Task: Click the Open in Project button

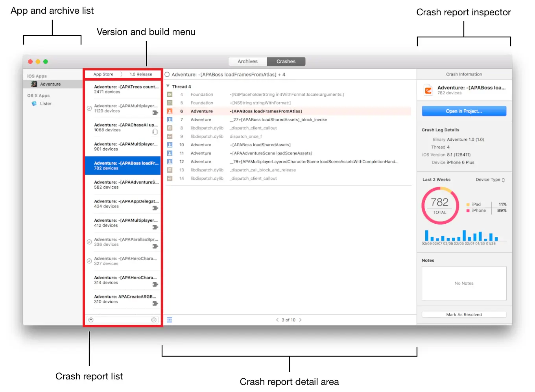Action: click(x=464, y=111)
